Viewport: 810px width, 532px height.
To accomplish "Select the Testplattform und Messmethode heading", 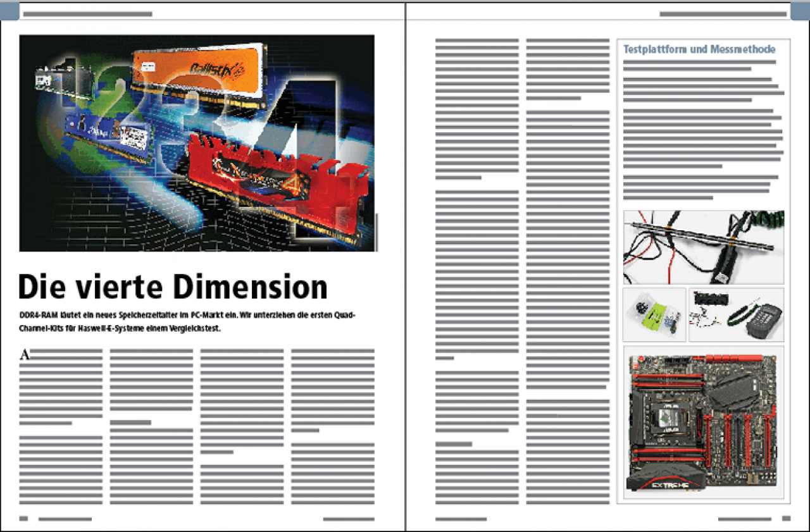I will [x=699, y=49].
